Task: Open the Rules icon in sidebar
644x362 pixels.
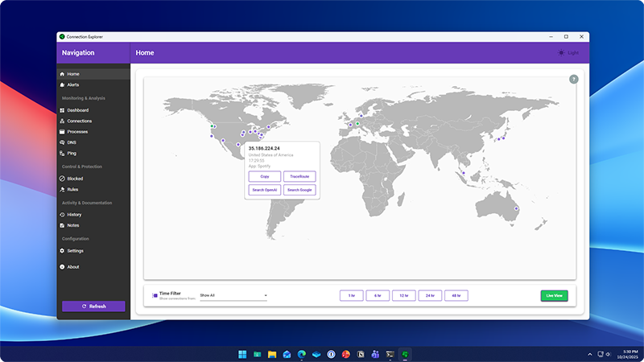Action: [x=62, y=189]
